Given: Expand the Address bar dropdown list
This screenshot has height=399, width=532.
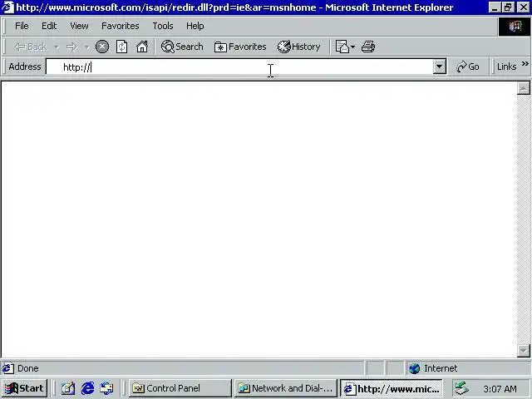Looking at the screenshot, I should (440, 66).
